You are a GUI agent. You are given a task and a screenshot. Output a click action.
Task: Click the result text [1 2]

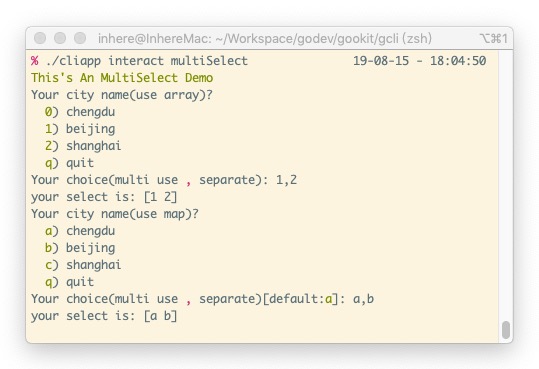pyautogui.click(x=160, y=197)
